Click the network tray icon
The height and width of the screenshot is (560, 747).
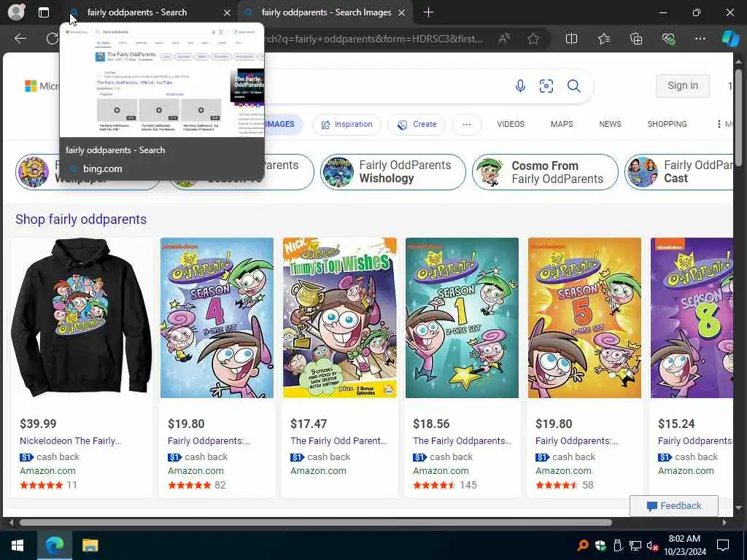click(635, 545)
